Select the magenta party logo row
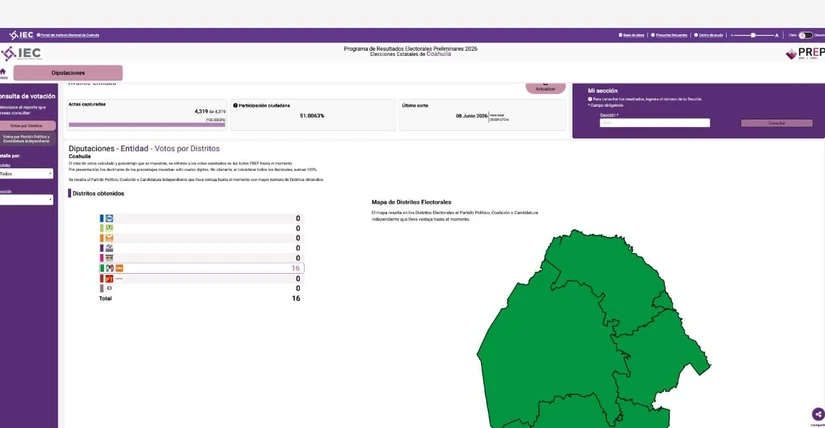 click(x=202, y=258)
